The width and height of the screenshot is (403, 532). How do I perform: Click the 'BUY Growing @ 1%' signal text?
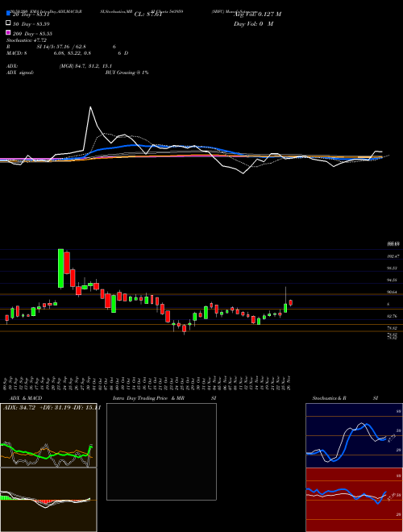(x=127, y=73)
